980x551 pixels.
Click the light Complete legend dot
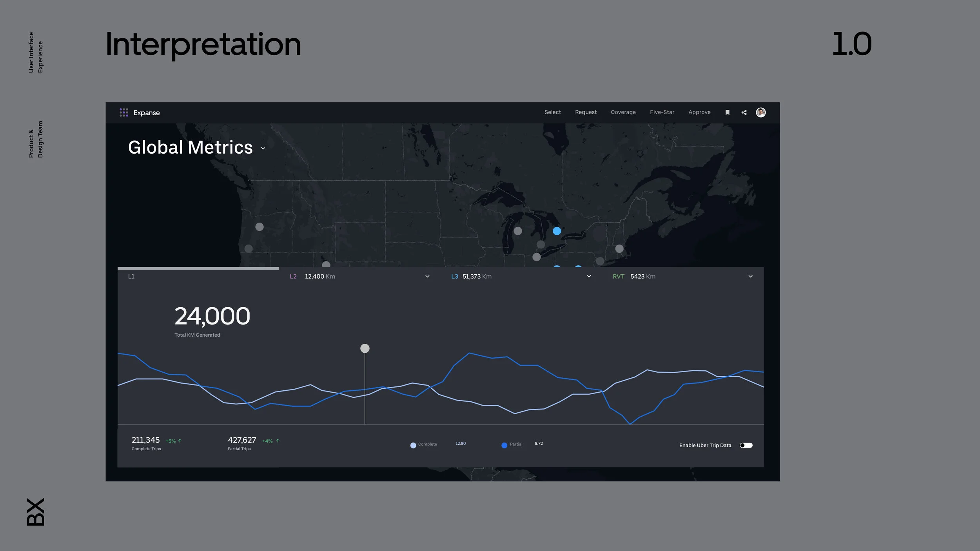pos(413,445)
